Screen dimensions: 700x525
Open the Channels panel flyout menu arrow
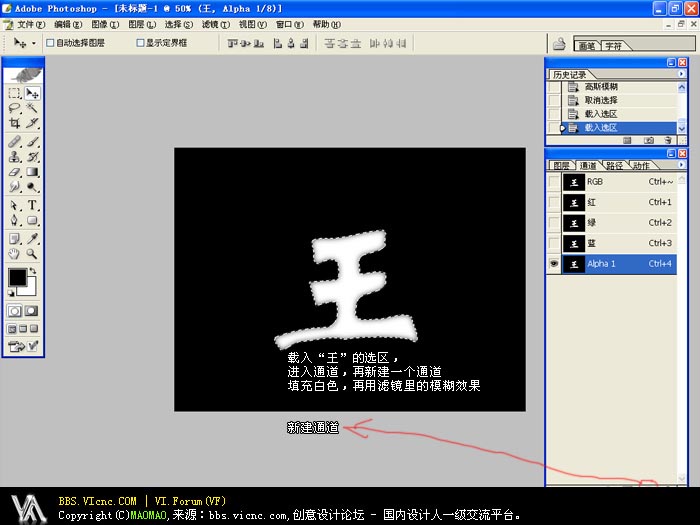tap(682, 165)
